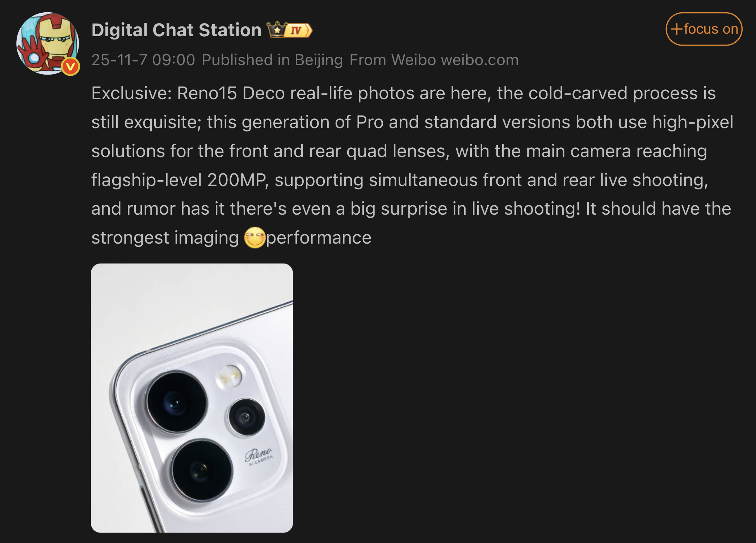
Task: Click the 25-11-7 09:00 timestamp
Action: click(143, 60)
